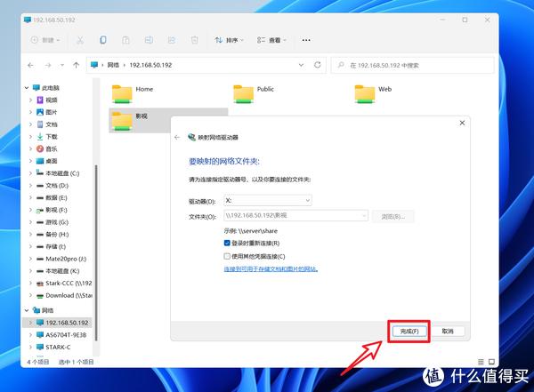Select 游戏 (G:) drive
The width and height of the screenshot is (534, 392).
[57, 222]
